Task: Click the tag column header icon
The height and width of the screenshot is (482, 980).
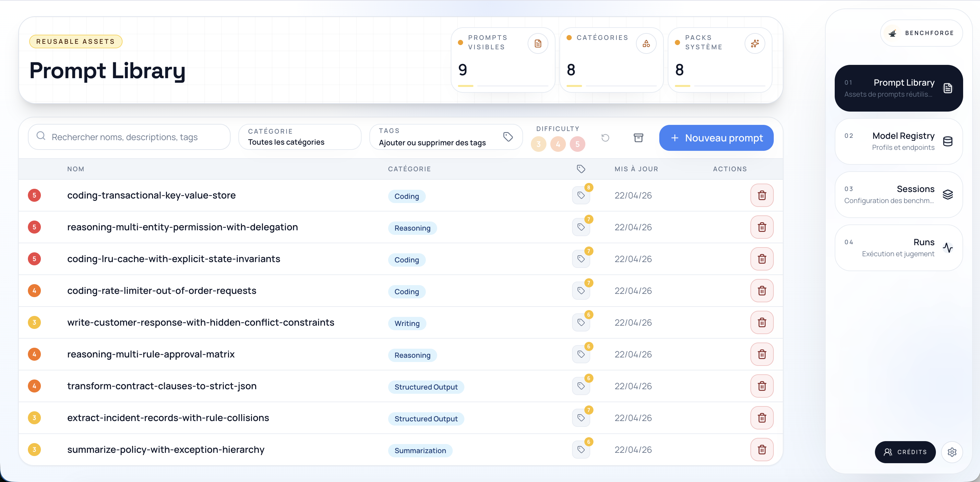Action: pos(581,169)
